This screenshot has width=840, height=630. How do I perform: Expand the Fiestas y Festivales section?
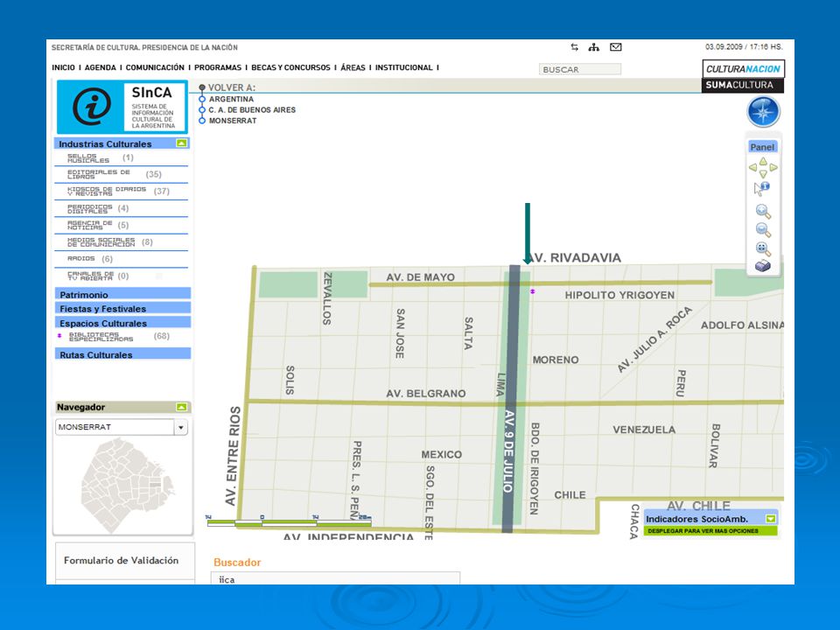122,308
